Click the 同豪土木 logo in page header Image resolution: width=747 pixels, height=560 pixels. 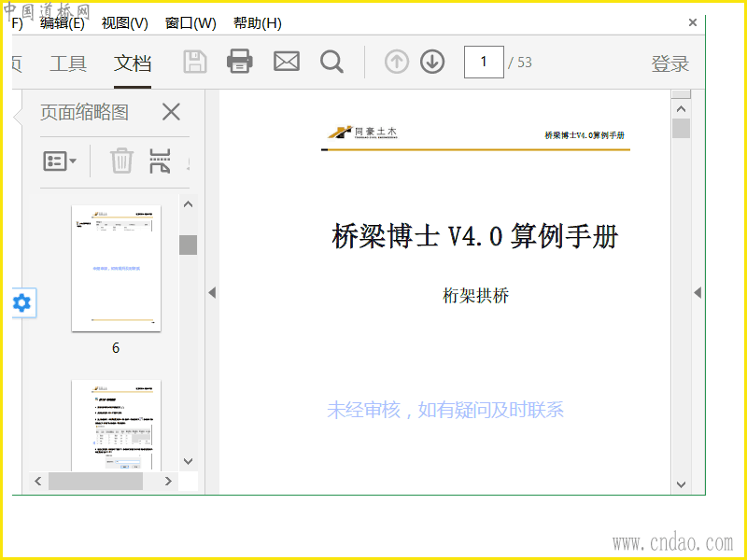click(362, 133)
